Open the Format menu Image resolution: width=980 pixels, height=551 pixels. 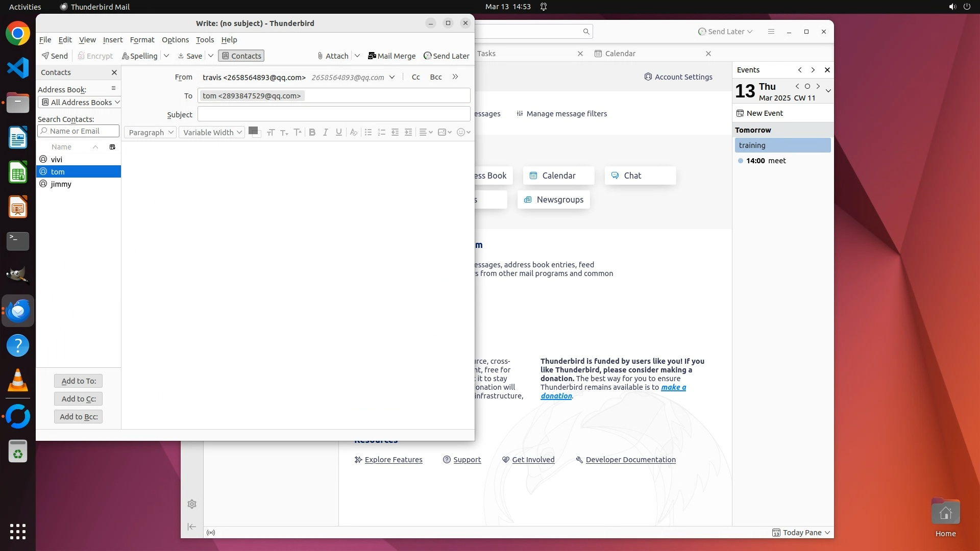(x=142, y=40)
